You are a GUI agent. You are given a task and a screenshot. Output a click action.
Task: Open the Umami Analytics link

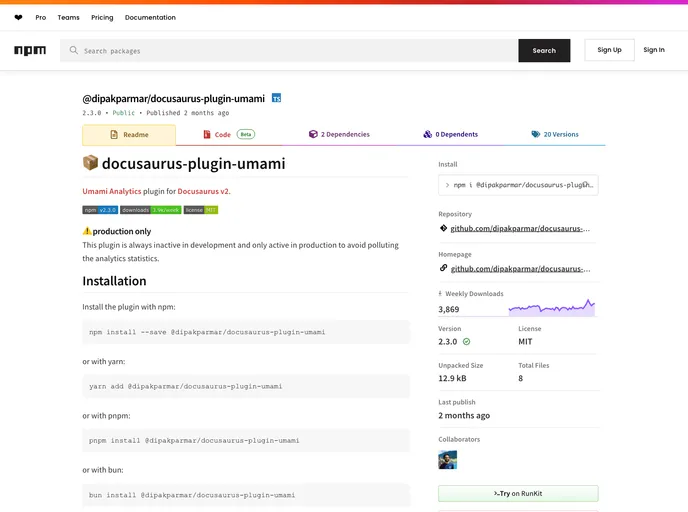pos(112,191)
